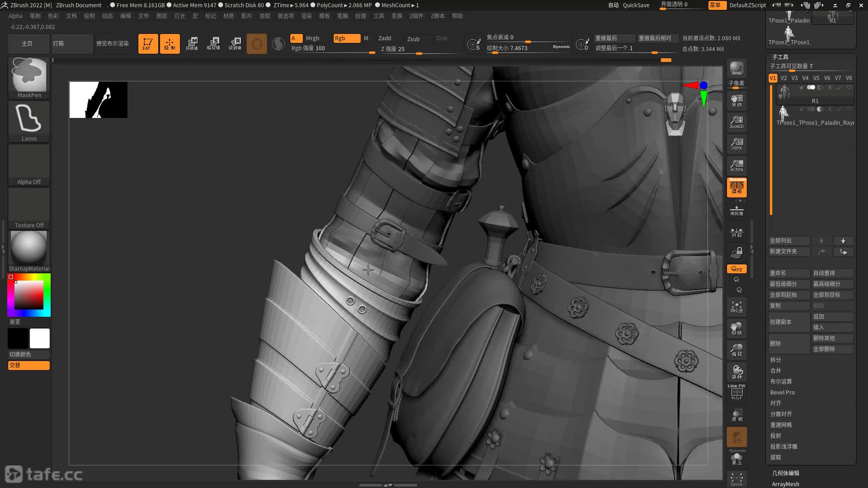Open the 灯箱 (LightBox) button
The height and width of the screenshot is (488, 868).
(72, 44)
